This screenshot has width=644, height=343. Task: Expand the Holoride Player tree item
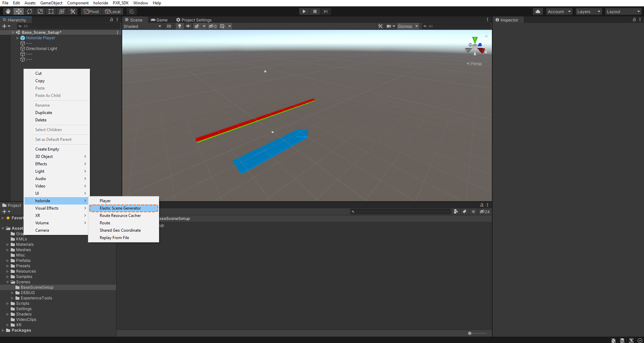coord(18,38)
